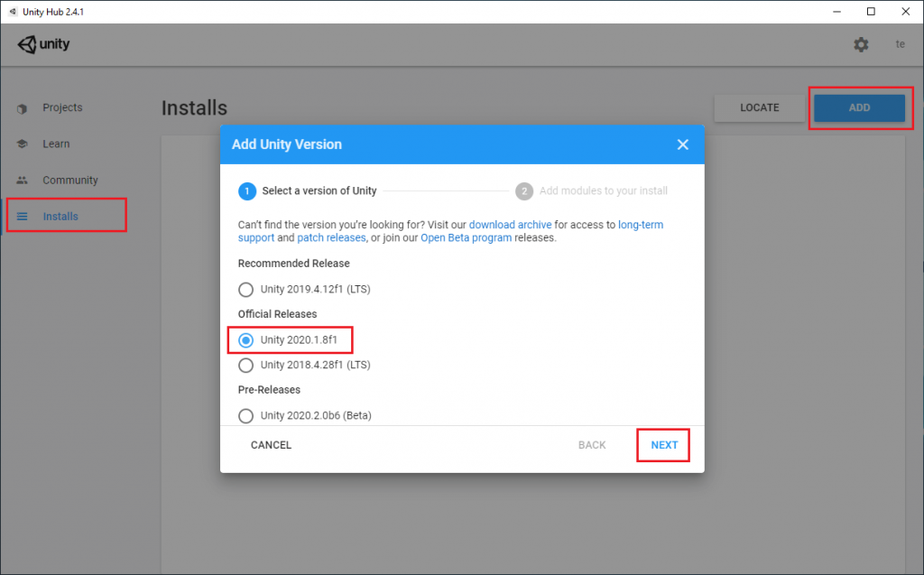Follow the long-term support link
924x575 pixels.
pyautogui.click(x=641, y=225)
